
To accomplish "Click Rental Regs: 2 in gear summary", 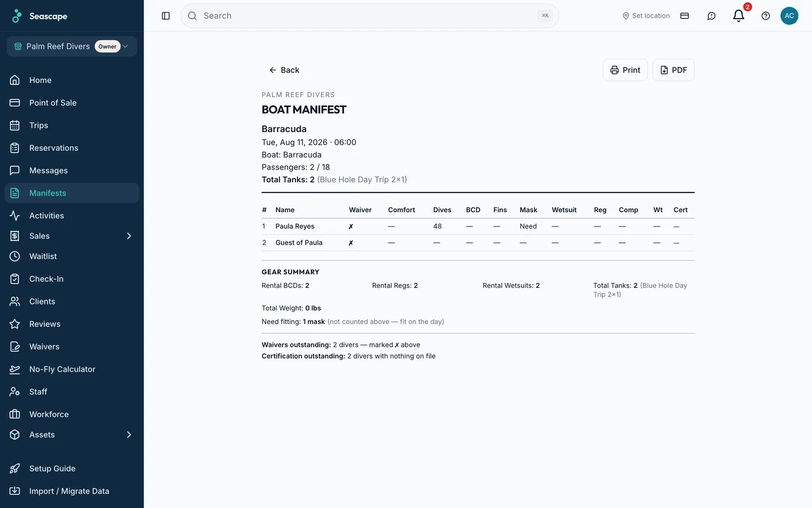I will click(x=395, y=286).
